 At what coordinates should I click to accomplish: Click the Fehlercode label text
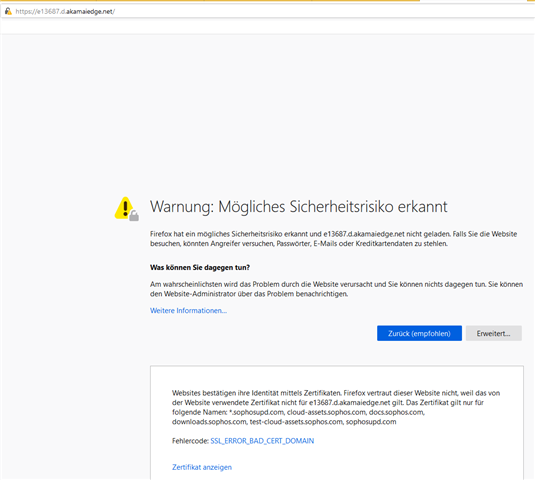click(190, 441)
